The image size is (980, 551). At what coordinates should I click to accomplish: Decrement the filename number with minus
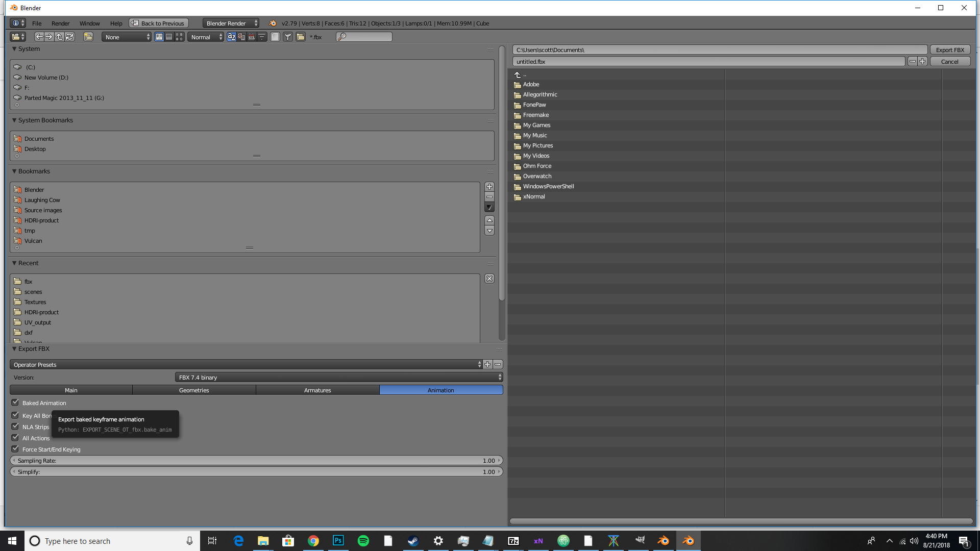[x=912, y=62]
